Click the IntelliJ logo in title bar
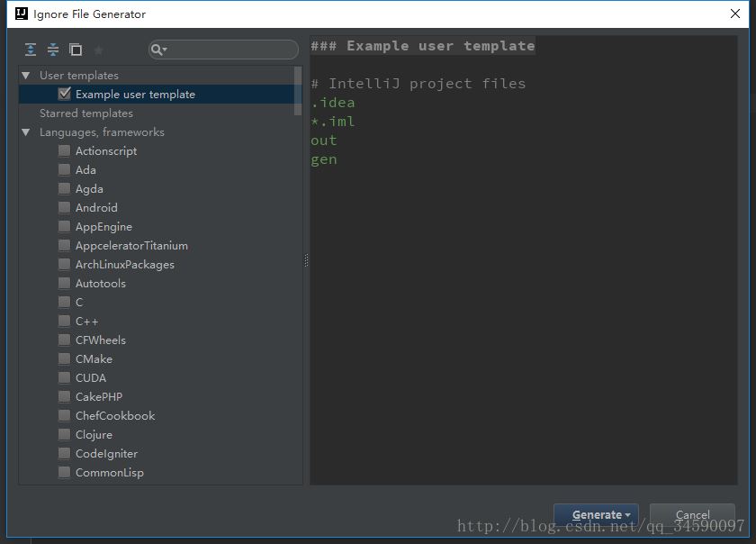Screen dimensions: 756x544 pos(22,14)
